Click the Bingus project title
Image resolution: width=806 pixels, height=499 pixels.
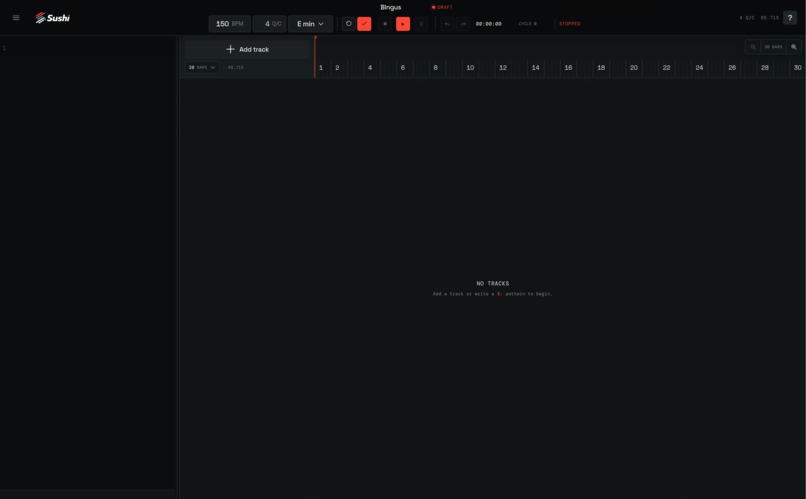tap(391, 7)
